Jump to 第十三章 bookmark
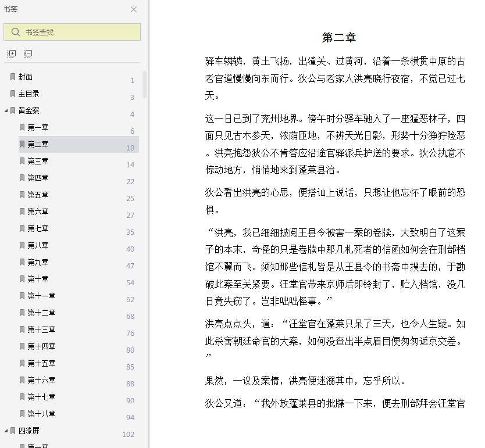Screen dimensions: 485x448 click(x=41, y=329)
